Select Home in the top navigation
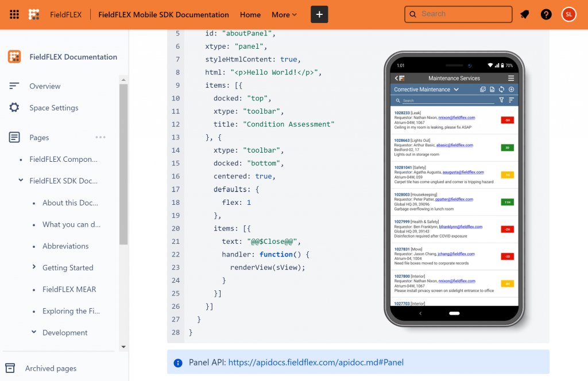This screenshot has width=588, height=381. (250, 14)
